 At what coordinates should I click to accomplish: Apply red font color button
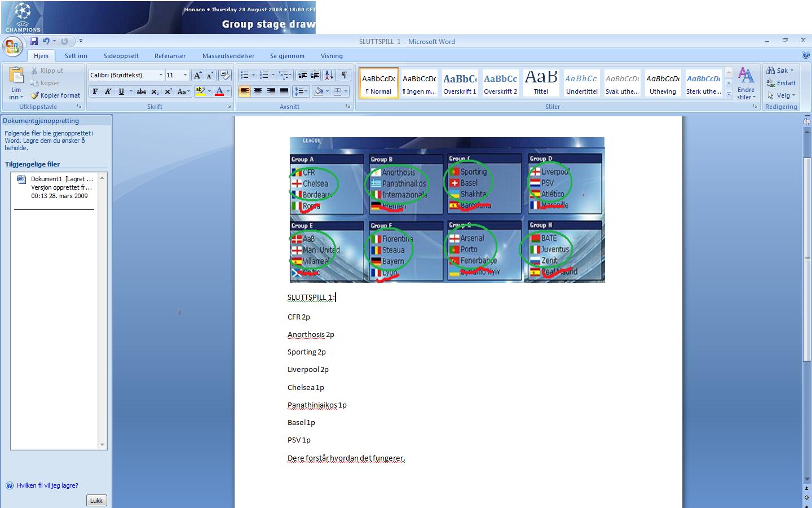[219, 91]
